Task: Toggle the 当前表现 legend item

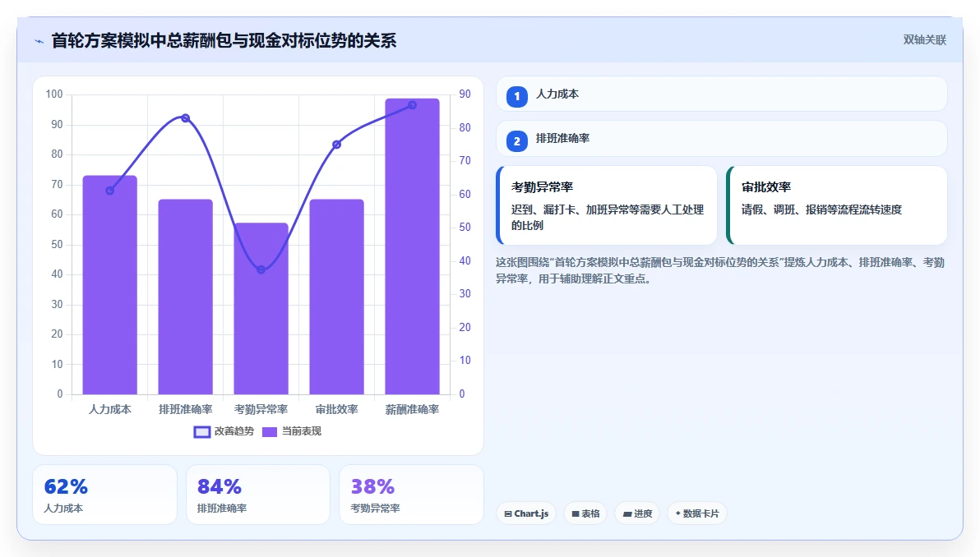Action: [291, 431]
